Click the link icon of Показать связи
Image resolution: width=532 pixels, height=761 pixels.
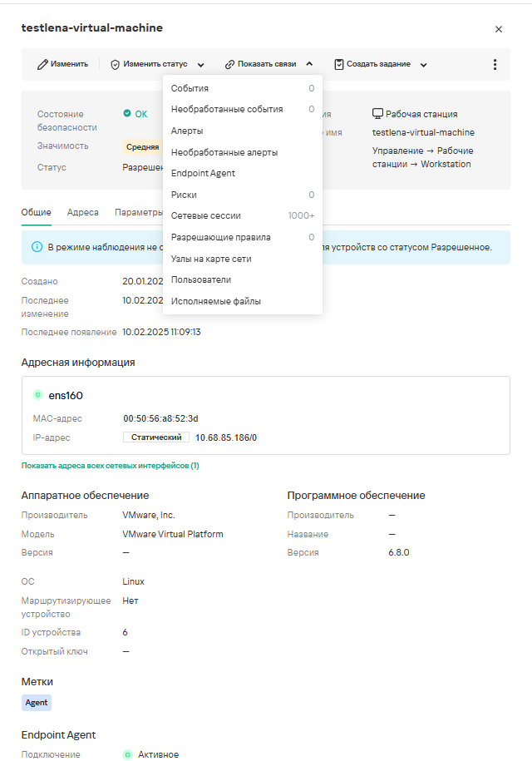229,64
